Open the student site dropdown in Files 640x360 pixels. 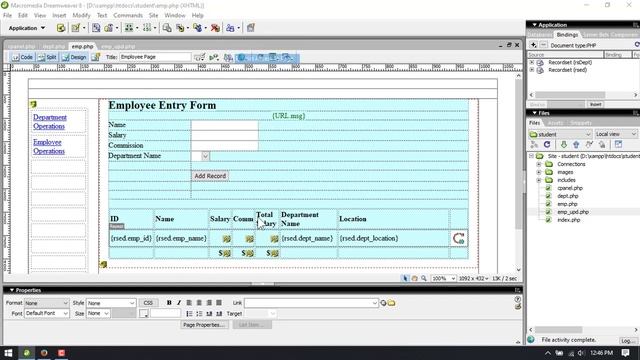point(560,134)
